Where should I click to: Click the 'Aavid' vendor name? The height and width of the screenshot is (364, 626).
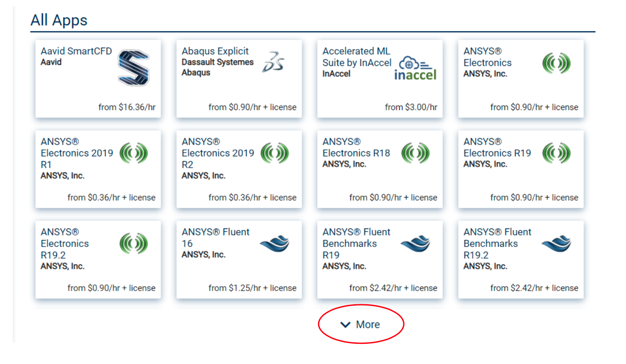(x=51, y=62)
